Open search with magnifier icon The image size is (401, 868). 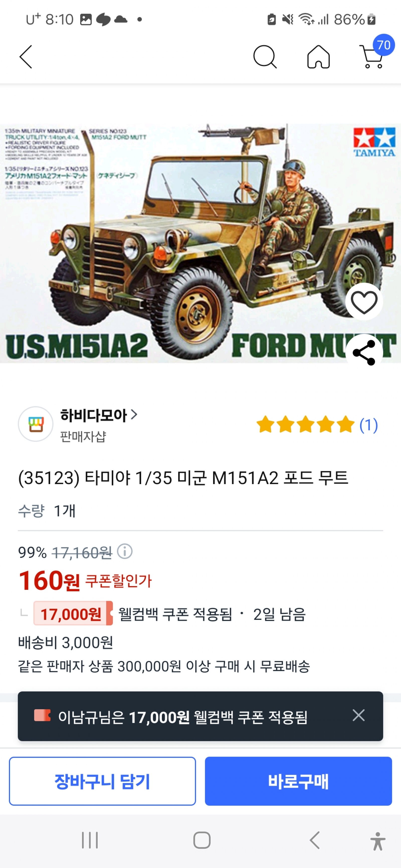[265, 57]
